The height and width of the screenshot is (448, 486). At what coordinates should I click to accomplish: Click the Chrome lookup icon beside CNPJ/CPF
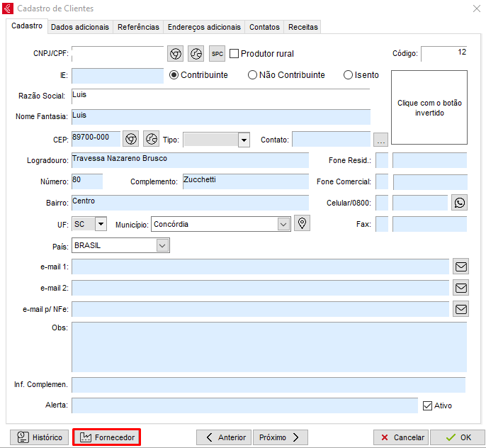pos(176,54)
